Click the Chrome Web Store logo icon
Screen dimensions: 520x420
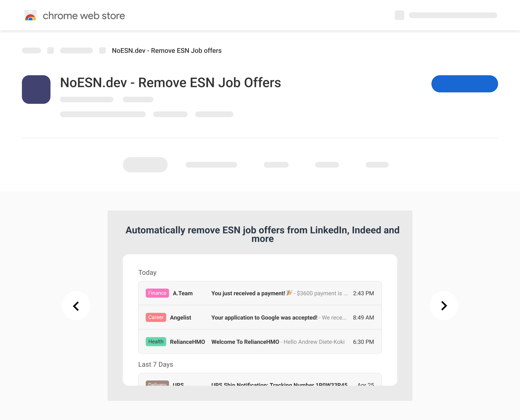pyautogui.click(x=30, y=15)
